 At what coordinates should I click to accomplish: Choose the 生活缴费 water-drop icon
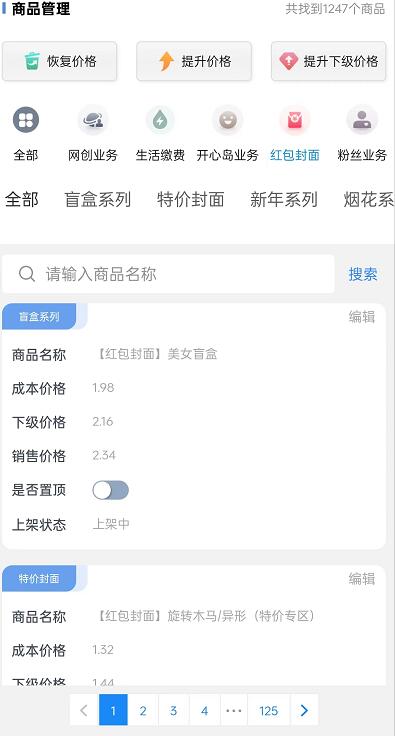pos(160,120)
